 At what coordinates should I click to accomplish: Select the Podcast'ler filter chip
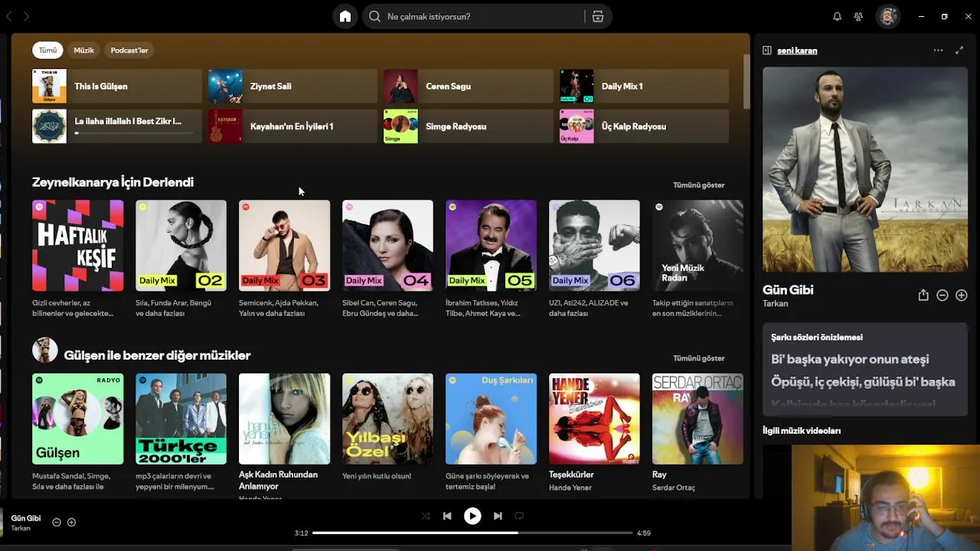coord(129,51)
